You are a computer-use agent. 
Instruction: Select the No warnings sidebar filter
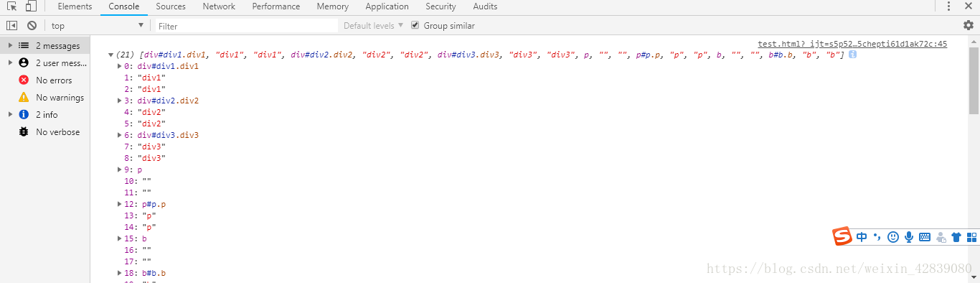click(45, 98)
